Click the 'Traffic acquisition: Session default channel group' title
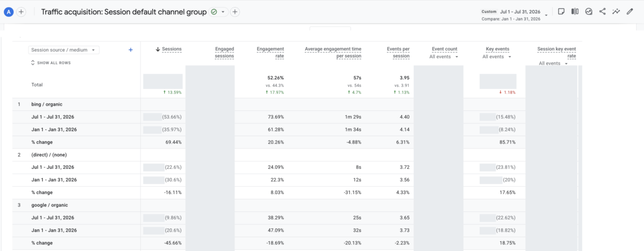Image resolution: width=644 pixels, height=251 pixels. 124,12
